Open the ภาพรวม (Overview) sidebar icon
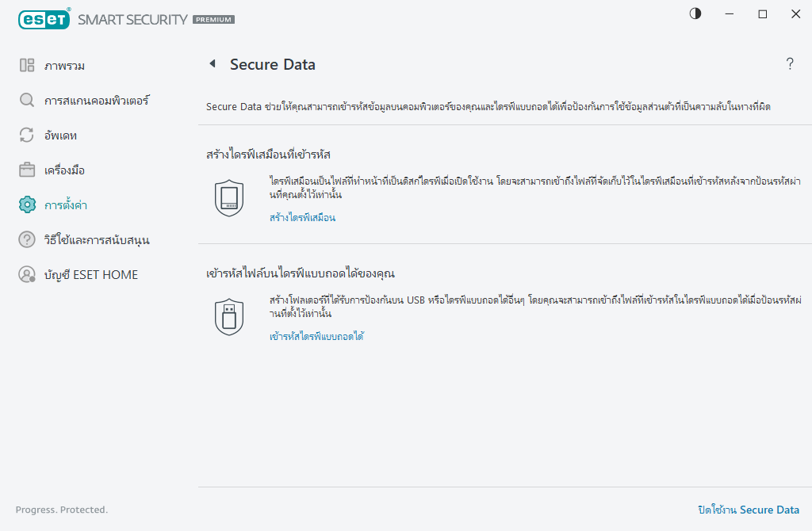812x531 pixels. point(26,65)
